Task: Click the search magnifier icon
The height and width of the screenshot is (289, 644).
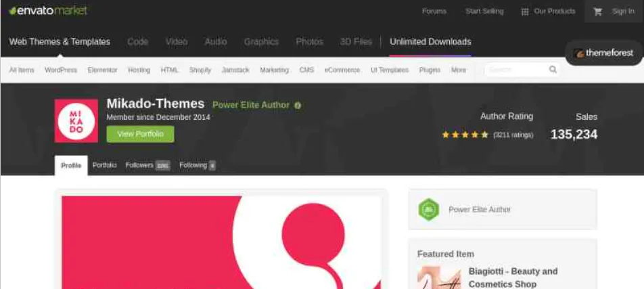Action: 553,70
